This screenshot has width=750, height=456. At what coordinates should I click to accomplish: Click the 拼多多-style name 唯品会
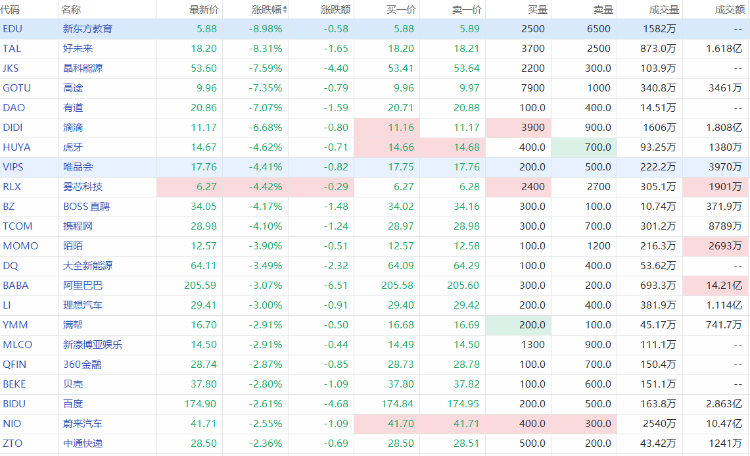point(76,167)
